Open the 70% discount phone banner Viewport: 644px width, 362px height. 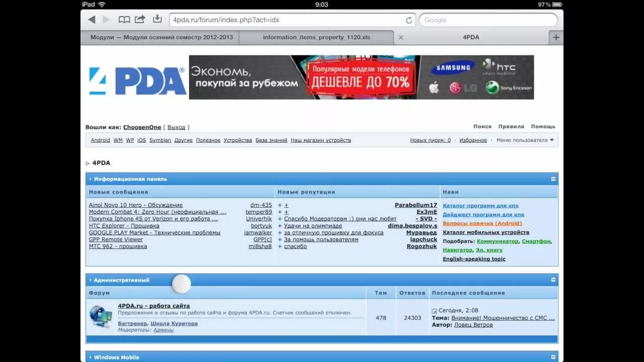point(361,77)
